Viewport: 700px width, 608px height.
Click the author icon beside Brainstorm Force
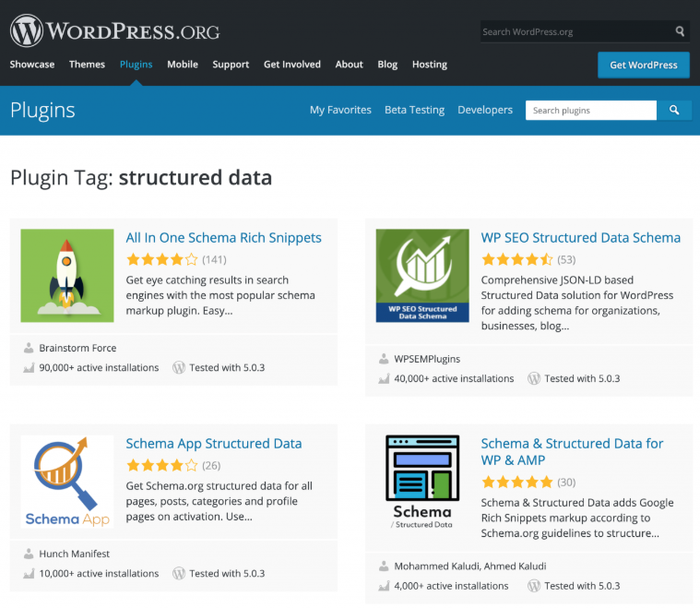tap(29, 348)
